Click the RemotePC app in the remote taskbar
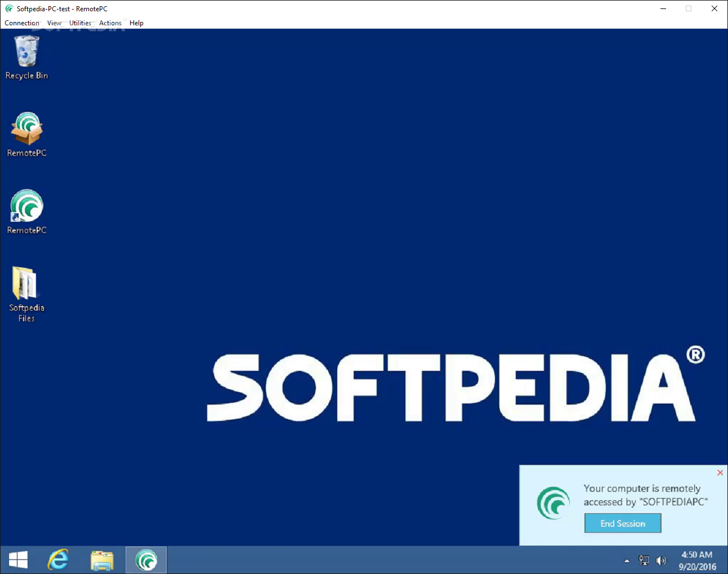The image size is (728, 574). click(146, 560)
